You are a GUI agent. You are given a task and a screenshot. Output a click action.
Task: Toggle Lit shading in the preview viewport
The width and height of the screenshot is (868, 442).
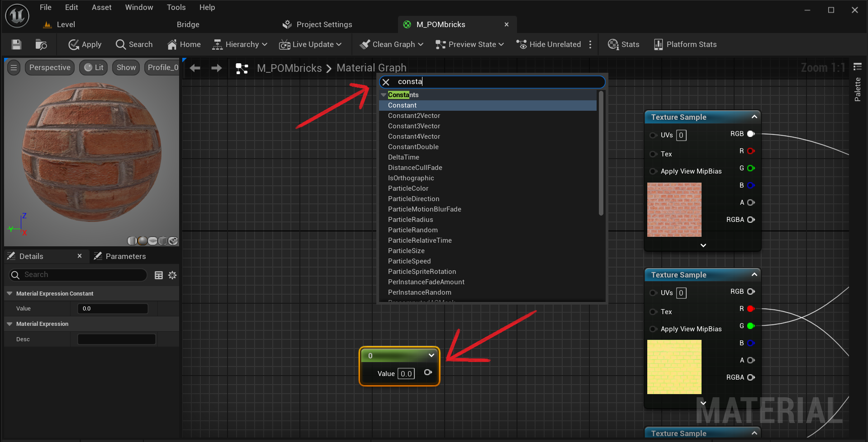pyautogui.click(x=93, y=67)
